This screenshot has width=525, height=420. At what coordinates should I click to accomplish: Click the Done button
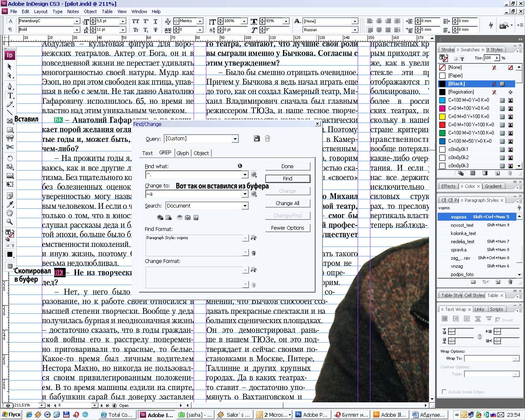(288, 167)
